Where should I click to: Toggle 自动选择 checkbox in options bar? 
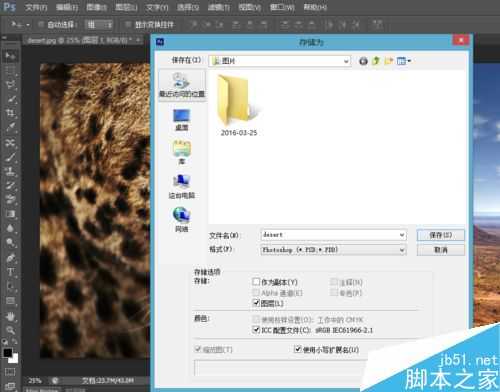point(41,24)
